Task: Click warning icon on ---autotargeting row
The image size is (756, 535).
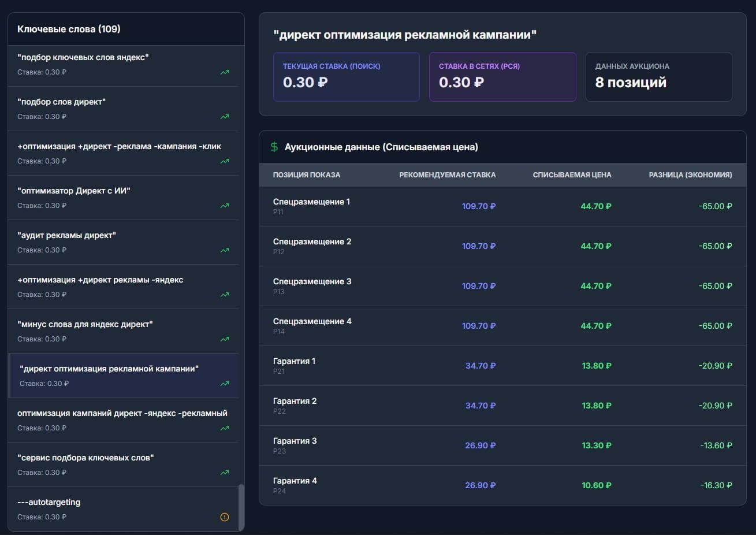Action: click(225, 517)
